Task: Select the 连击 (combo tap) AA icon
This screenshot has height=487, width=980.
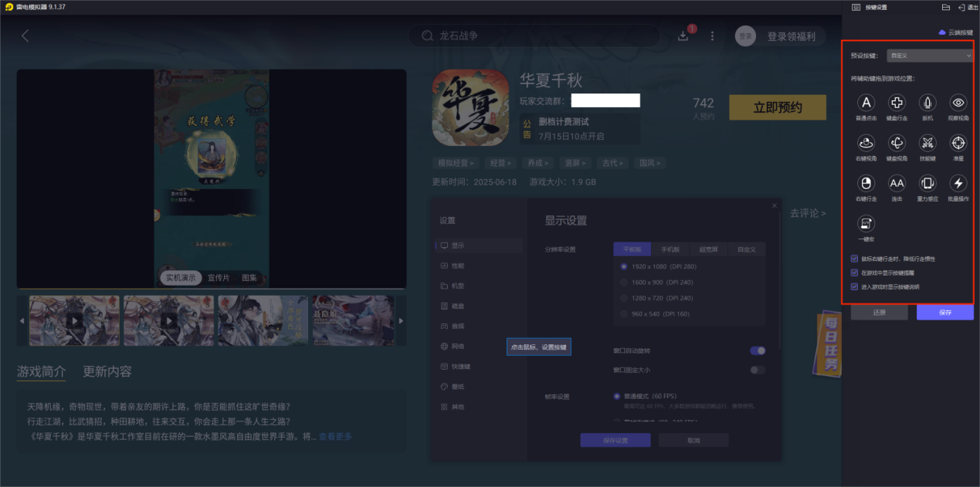Action: pyautogui.click(x=897, y=183)
